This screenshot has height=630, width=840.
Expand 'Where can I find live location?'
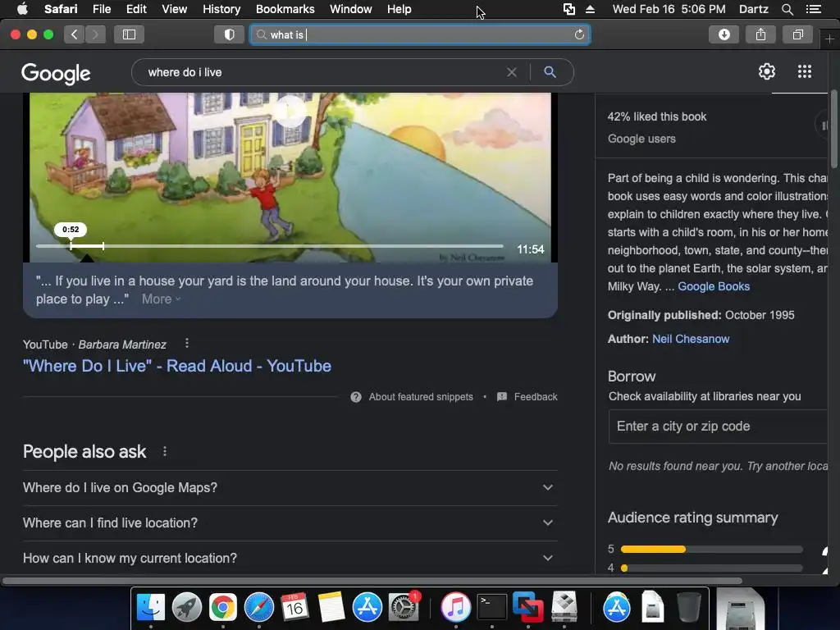pos(290,523)
